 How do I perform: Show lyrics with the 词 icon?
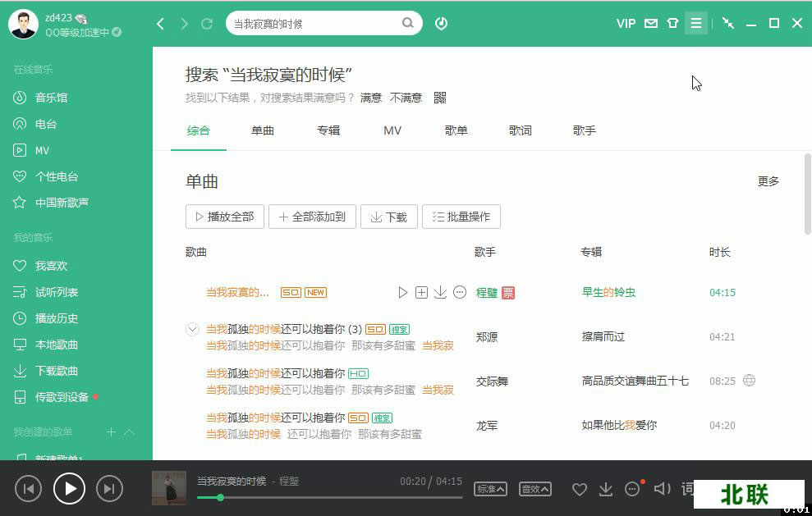688,488
